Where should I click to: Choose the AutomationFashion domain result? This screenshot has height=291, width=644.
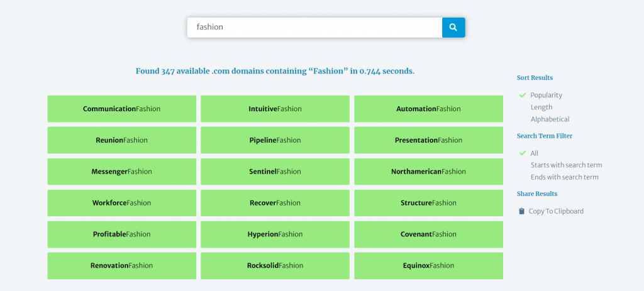tap(428, 109)
